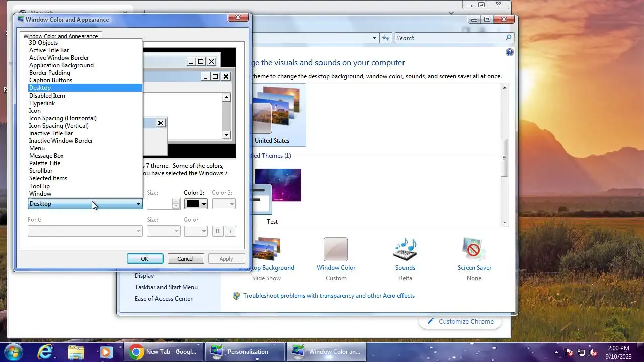
Task: Choose Disabled Item in the list
Action: [85, 96]
